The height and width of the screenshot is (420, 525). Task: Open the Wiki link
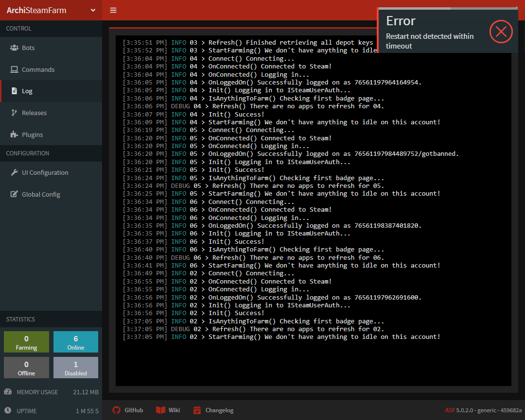[168, 410]
